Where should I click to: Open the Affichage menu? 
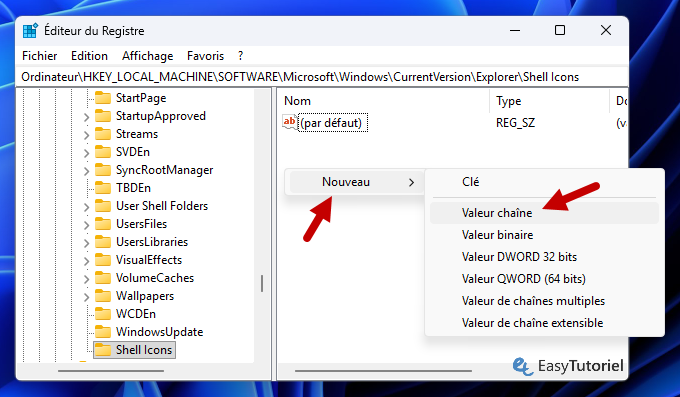click(x=147, y=56)
